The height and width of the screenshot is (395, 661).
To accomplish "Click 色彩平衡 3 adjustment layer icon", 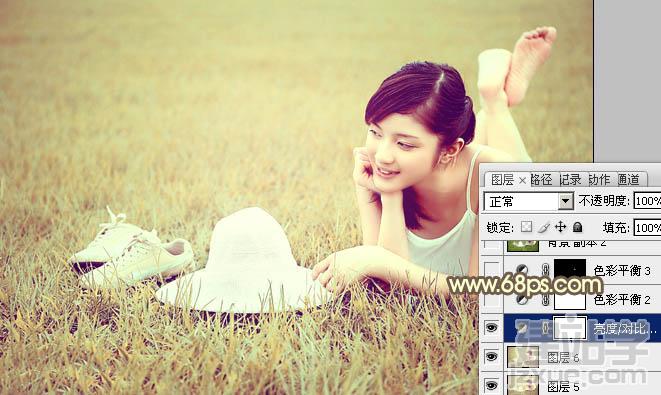I will tap(522, 270).
